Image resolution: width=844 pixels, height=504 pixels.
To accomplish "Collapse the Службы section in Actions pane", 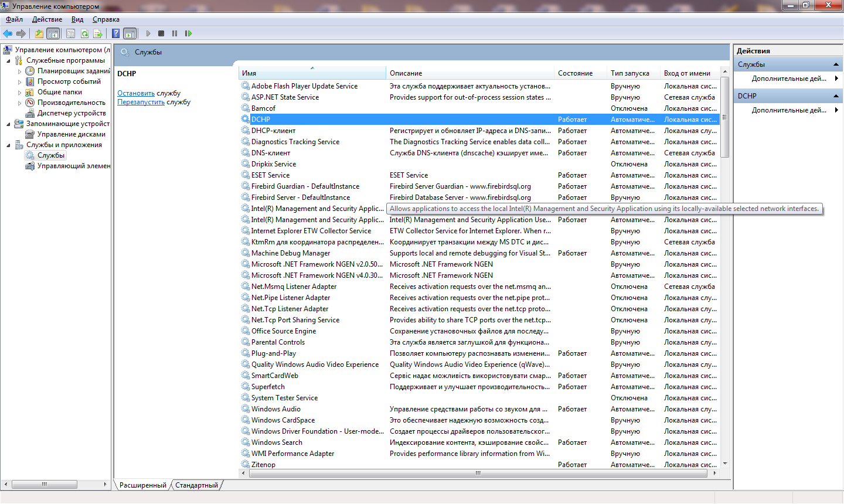I will tap(836, 64).
